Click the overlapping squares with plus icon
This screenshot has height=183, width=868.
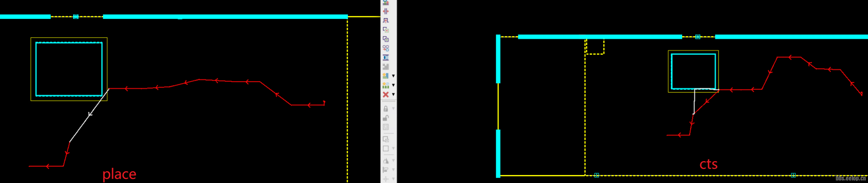pyautogui.click(x=386, y=39)
